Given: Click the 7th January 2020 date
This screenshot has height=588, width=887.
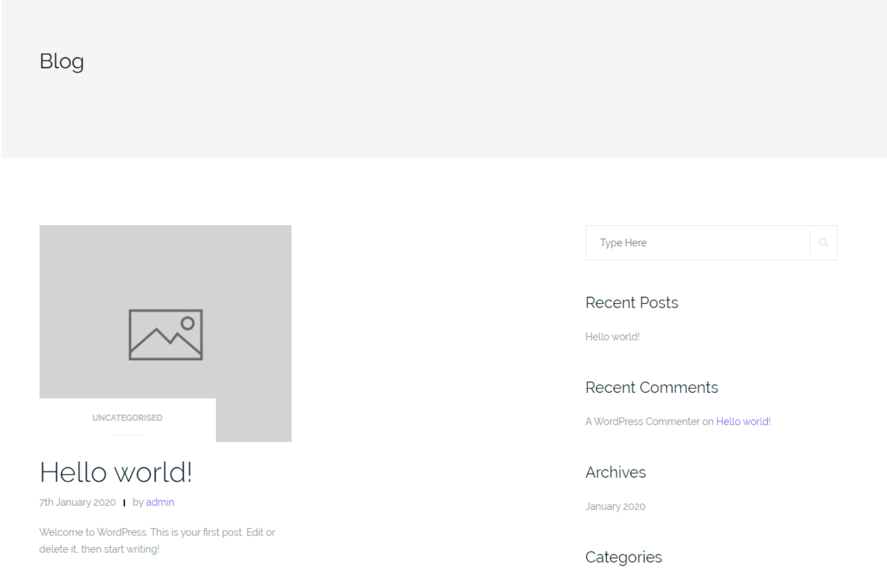Looking at the screenshot, I should [x=78, y=502].
